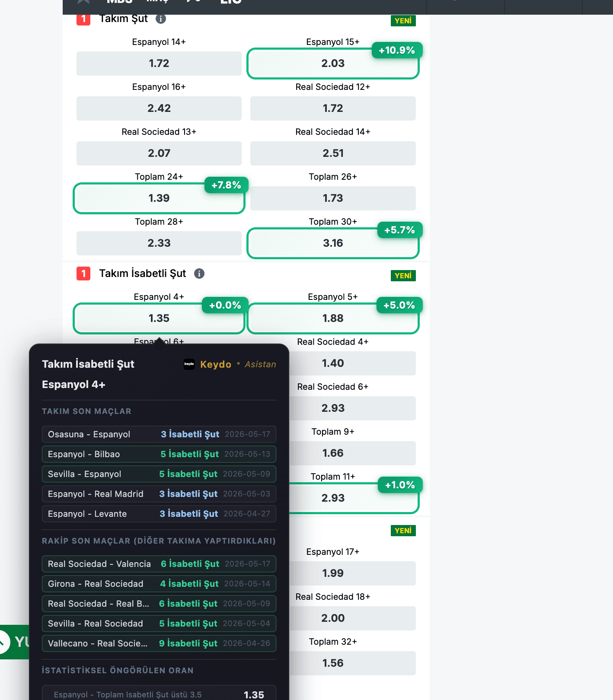Viewport: 613px width, 700px height.
Task: Select the Espanyol 16+ odds 2.42
Action: click(159, 108)
